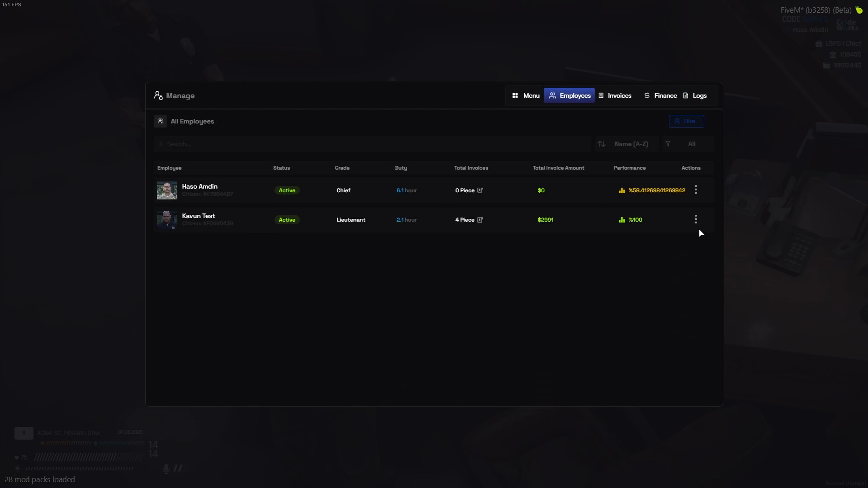
Task: Click the invoice copy icon next to 0 Piece
Action: [x=480, y=190]
